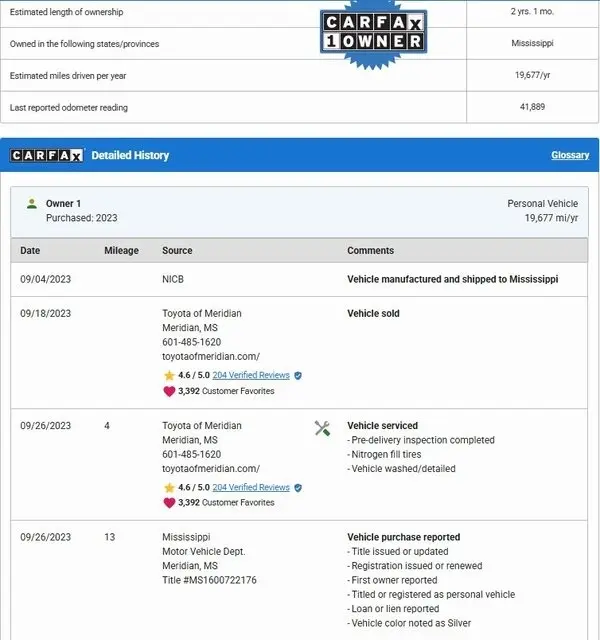Click the gold star rating icon in 09/26/2023 row

pyautogui.click(x=169, y=488)
